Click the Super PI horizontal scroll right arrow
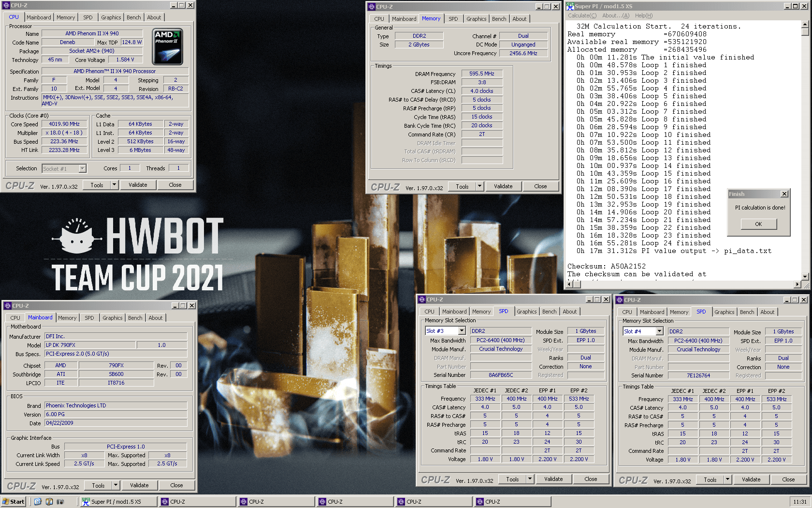 (x=797, y=284)
